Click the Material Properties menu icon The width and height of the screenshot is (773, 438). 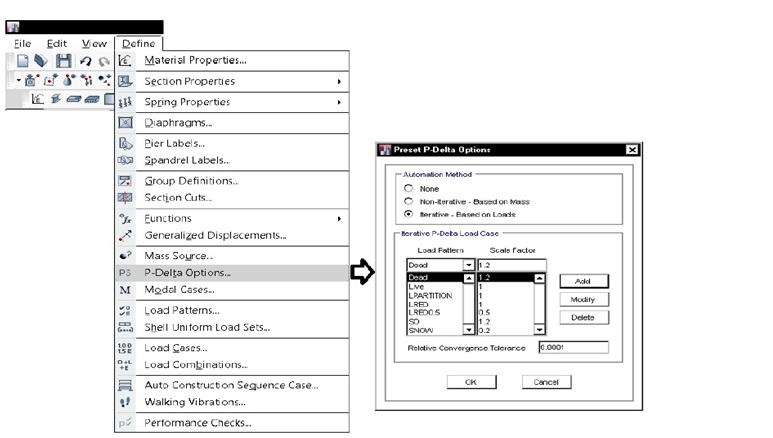[125, 60]
